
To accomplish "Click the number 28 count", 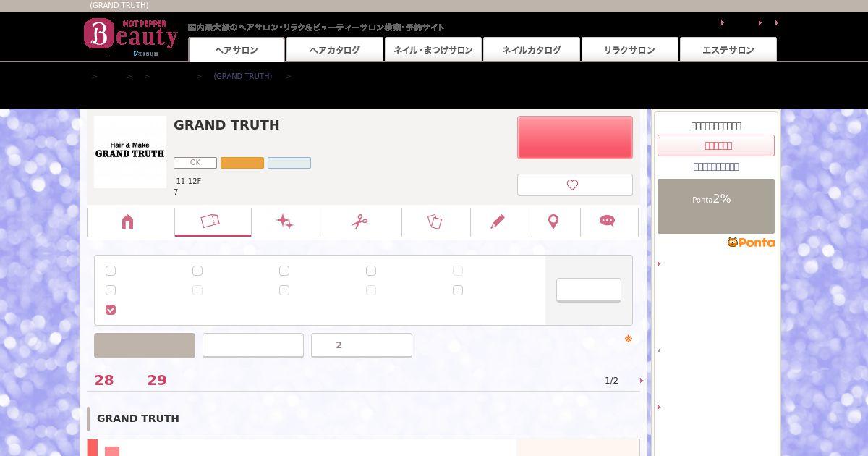I will click(x=104, y=380).
